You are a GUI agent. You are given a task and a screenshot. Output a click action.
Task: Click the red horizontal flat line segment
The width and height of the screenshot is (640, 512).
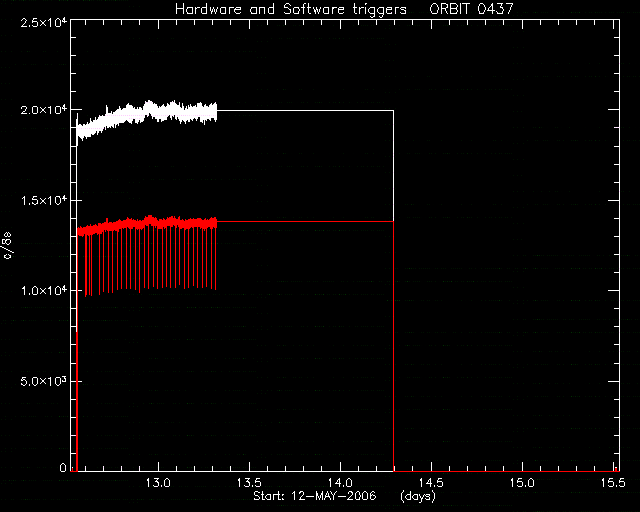coord(305,221)
